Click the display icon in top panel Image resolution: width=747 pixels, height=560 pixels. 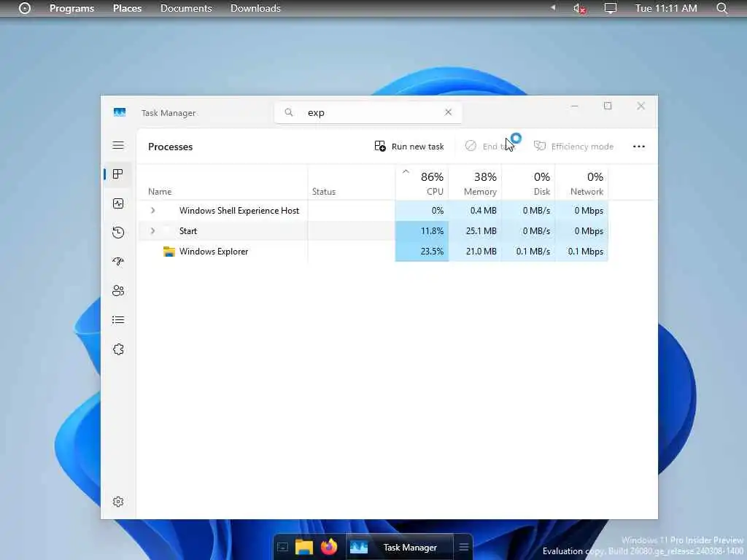(x=611, y=8)
